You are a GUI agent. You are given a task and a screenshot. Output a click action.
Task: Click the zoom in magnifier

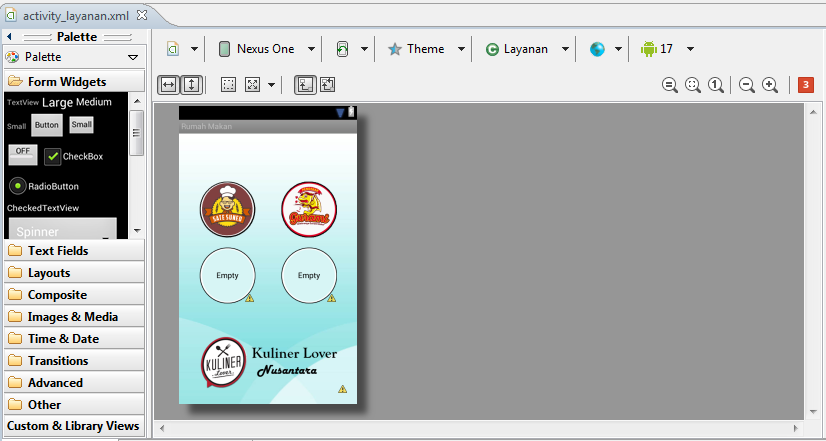[x=770, y=85]
